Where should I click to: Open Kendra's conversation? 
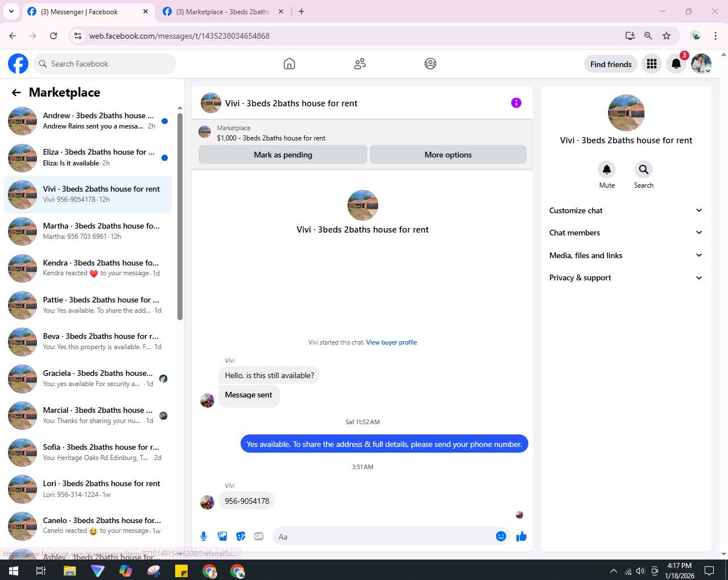(88, 268)
